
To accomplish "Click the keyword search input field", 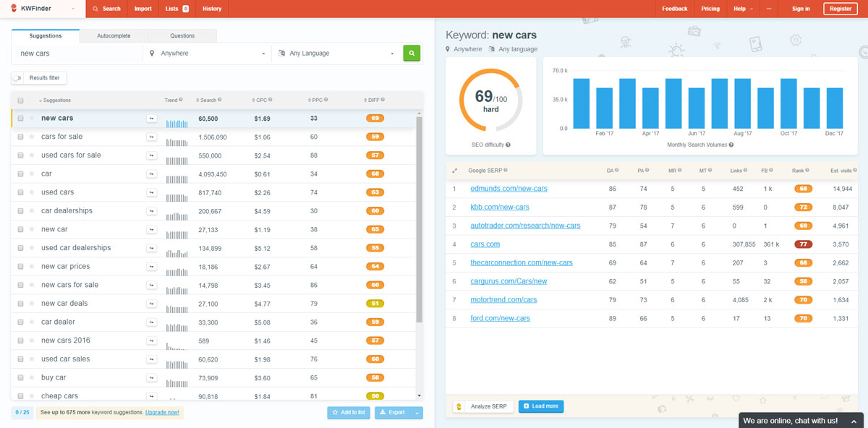I will coord(77,53).
